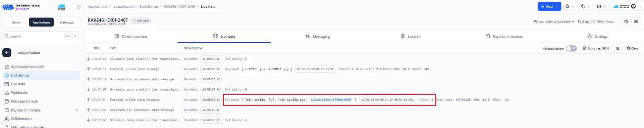Open RAK2461-DI01-246F in the breadcrumb
The image size is (644, 128).
click(x=179, y=6)
